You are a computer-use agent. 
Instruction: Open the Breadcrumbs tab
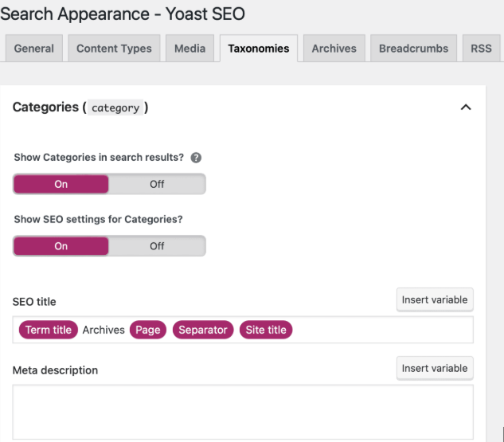click(x=413, y=49)
